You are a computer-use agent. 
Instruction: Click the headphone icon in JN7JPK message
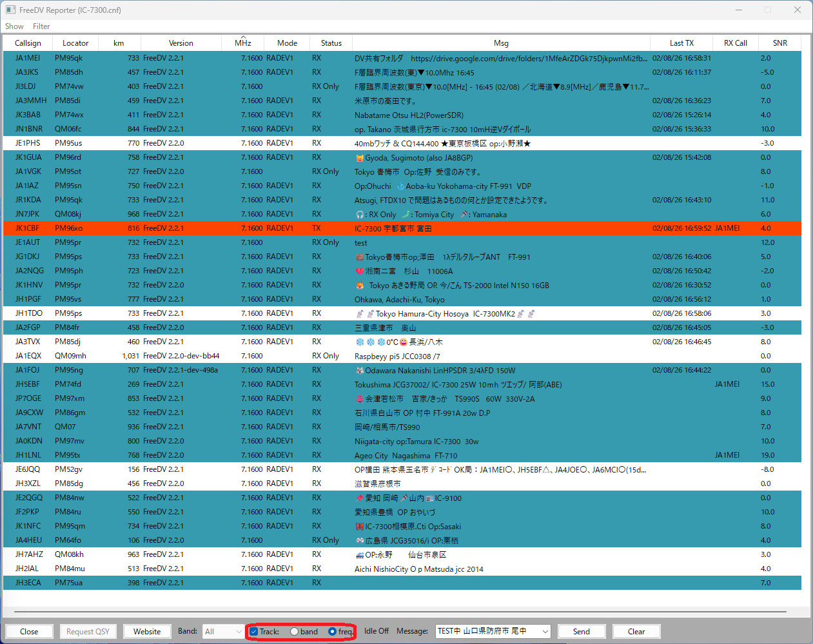pyautogui.click(x=360, y=215)
